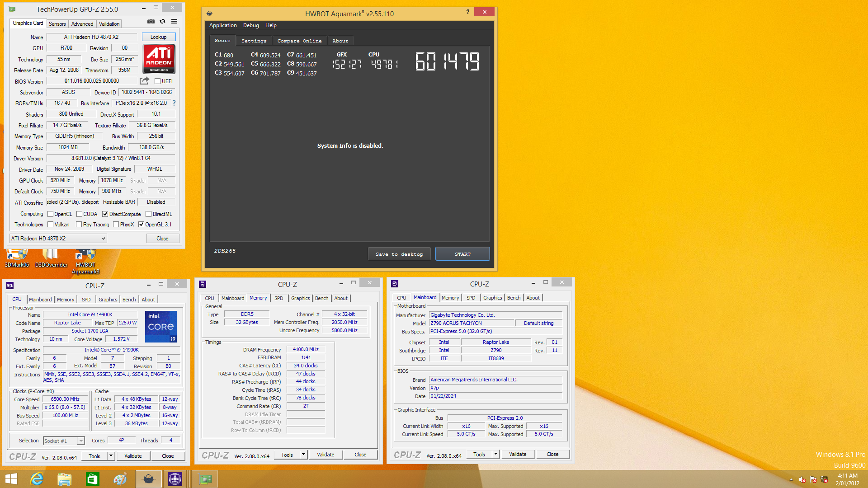
Task: Click the Tools button in CPU-Z Mainboard window
Action: tap(479, 454)
